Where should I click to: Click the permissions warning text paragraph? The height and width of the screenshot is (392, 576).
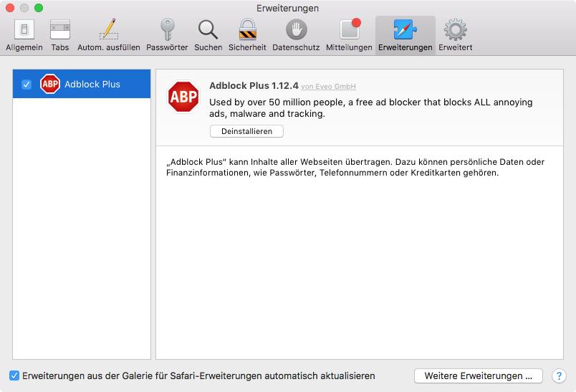[x=355, y=167]
